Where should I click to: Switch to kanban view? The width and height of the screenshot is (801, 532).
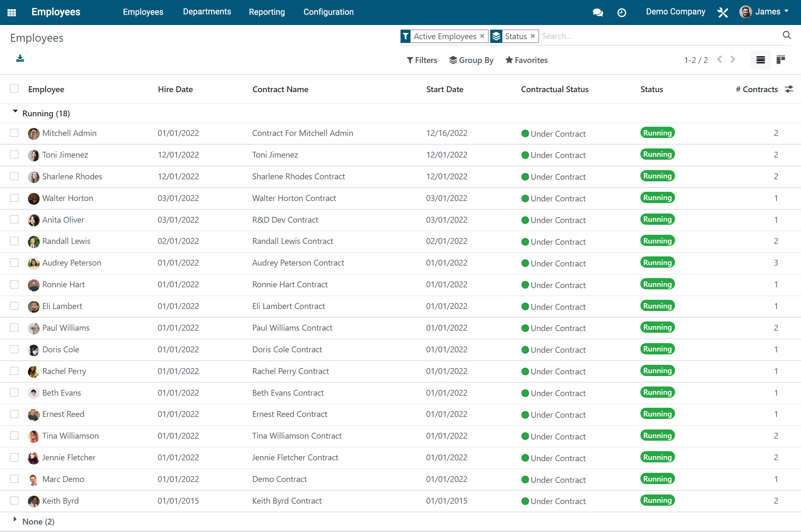[x=781, y=60]
